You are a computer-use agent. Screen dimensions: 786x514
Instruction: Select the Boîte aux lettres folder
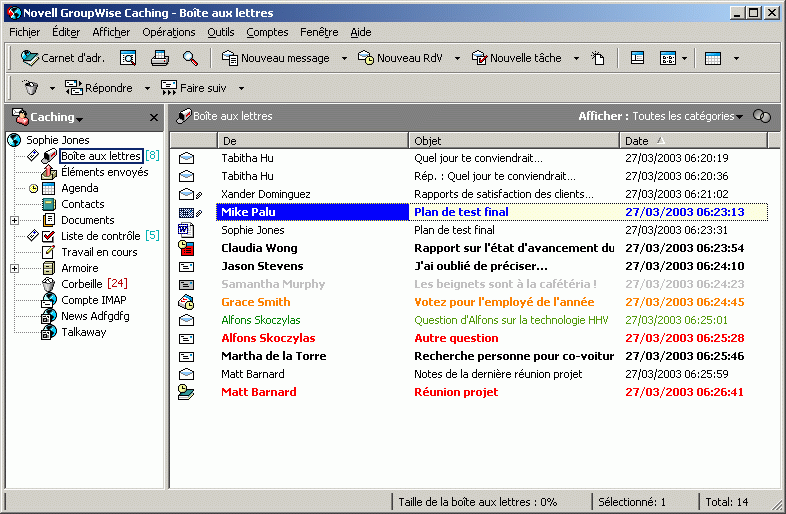pos(101,156)
